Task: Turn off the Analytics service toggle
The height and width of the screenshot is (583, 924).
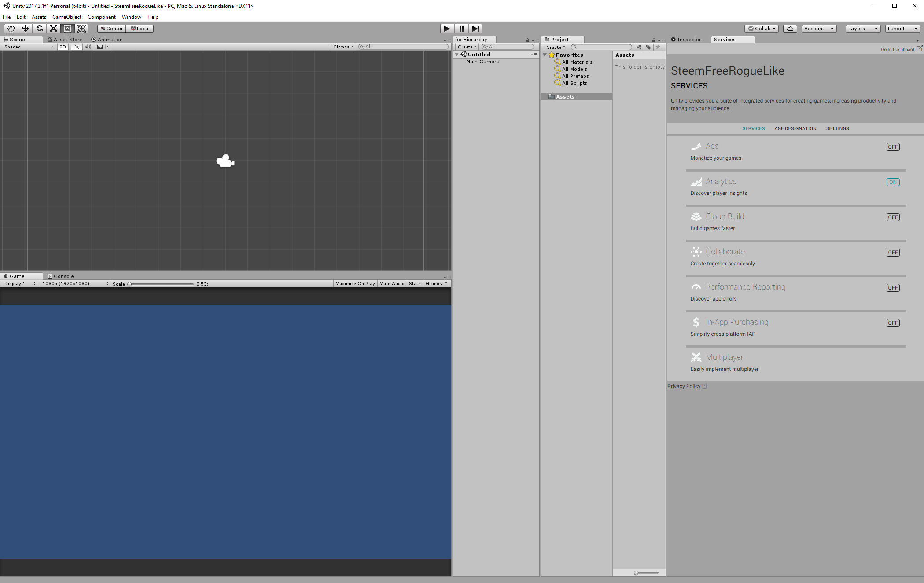Action: (893, 182)
